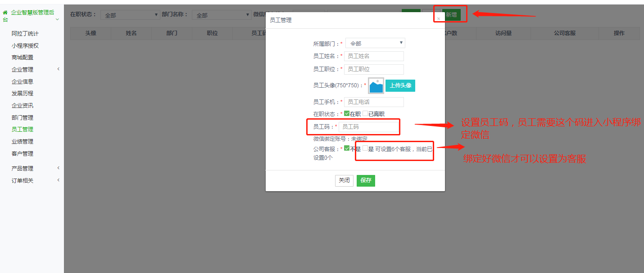Tick the 是 checkbox for 公司客服
644x273 pixels.
(365, 149)
